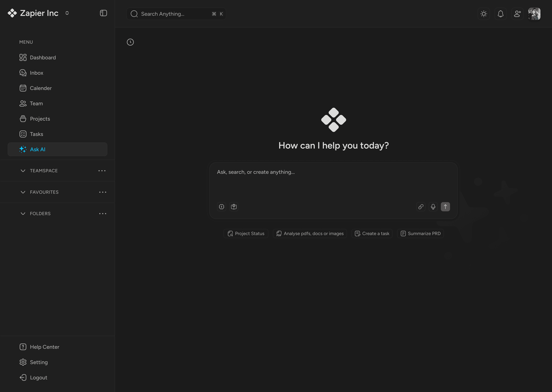Click the send arrow button

click(445, 207)
